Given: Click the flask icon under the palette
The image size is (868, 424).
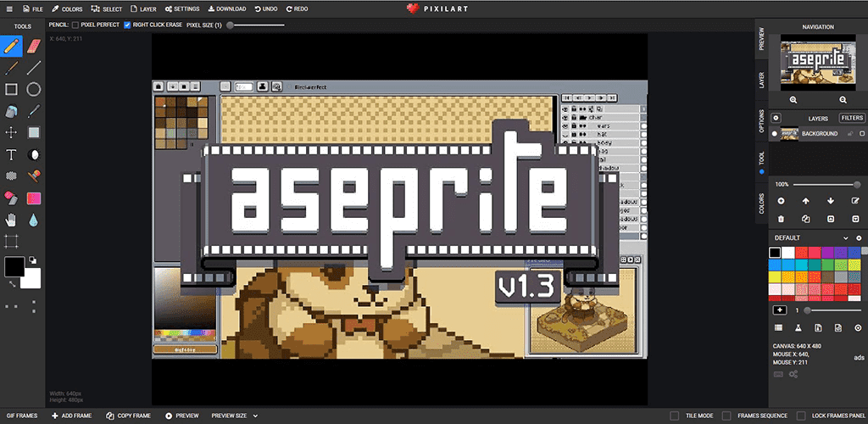Looking at the screenshot, I should [798, 328].
